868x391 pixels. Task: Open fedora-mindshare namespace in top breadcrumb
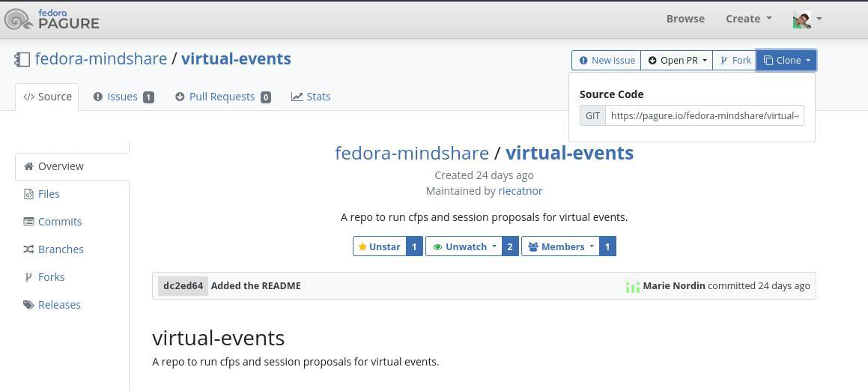pyautogui.click(x=101, y=58)
